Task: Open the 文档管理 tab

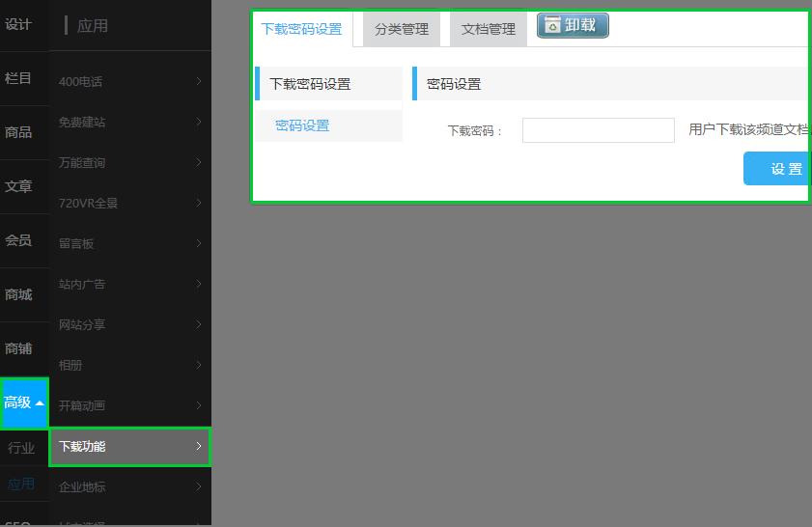Action: 489,30
